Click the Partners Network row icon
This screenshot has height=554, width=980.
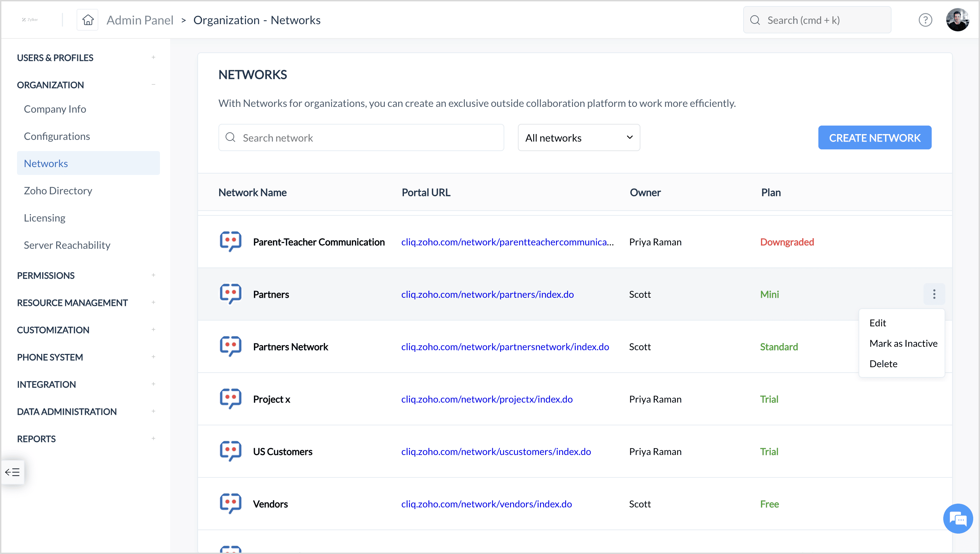tap(231, 347)
